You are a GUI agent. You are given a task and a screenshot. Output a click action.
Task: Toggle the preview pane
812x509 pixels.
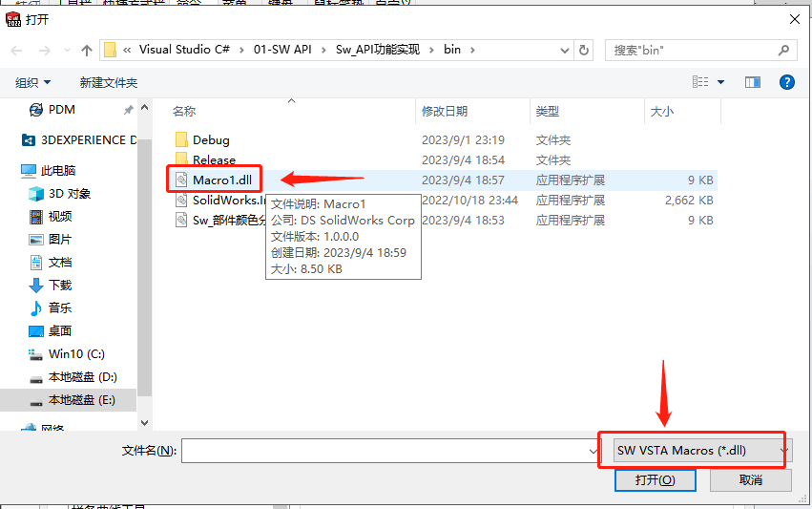click(x=753, y=82)
